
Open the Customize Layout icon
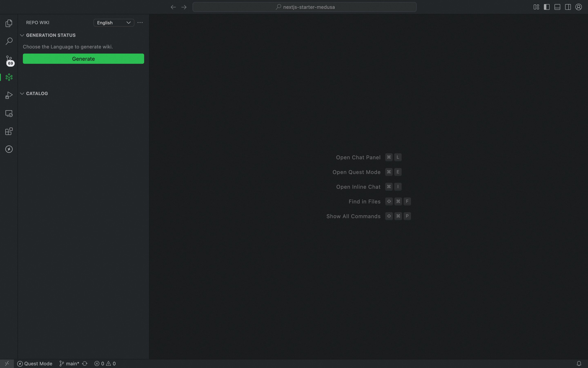(536, 7)
